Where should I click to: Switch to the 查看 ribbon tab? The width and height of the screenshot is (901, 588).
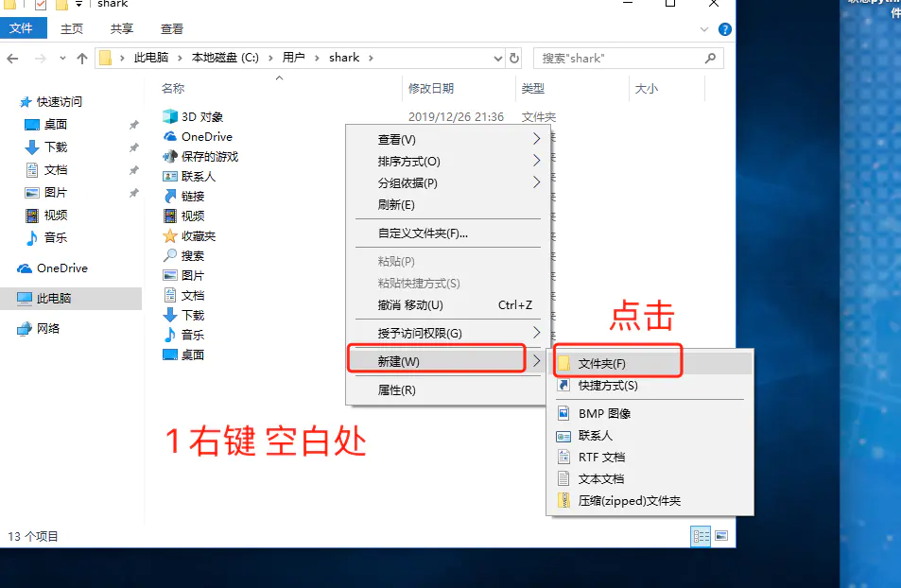click(170, 27)
